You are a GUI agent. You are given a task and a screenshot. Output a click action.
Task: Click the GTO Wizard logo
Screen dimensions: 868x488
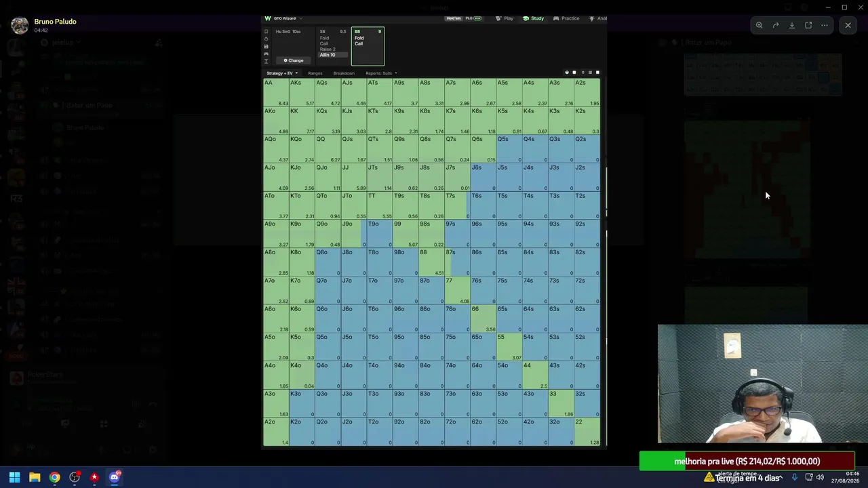268,18
